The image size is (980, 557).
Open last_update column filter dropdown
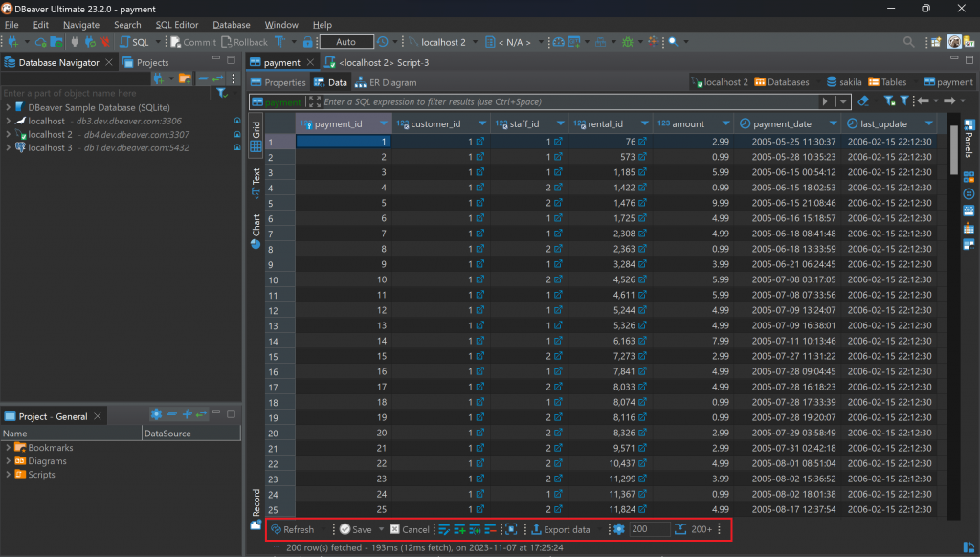pos(928,123)
